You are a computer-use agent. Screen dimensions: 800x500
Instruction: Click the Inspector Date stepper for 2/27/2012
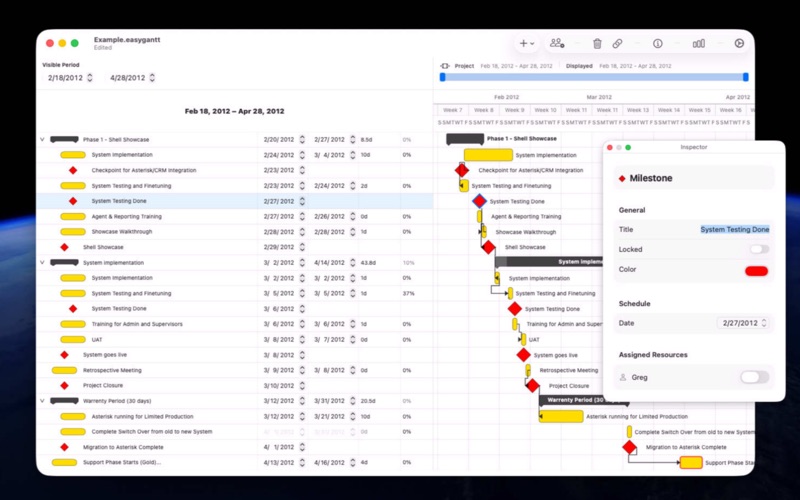pyautogui.click(x=764, y=323)
